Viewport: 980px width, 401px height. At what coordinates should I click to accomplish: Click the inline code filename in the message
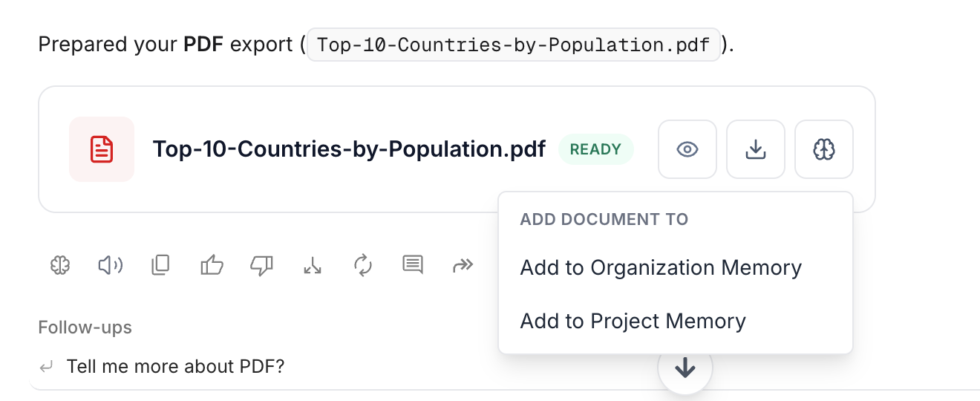(x=514, y=45)
